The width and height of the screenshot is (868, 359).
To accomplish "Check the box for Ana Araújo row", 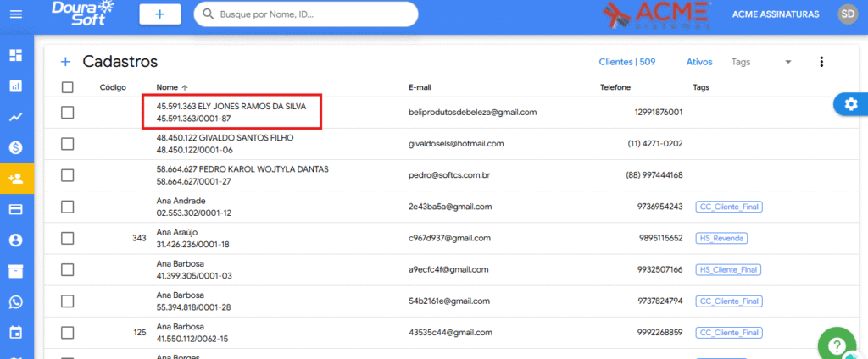I will point(68,238).
